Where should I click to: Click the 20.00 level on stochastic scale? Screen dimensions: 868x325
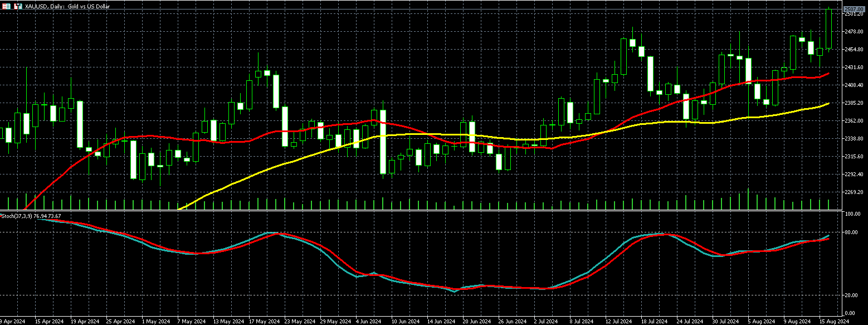(852, 295)
